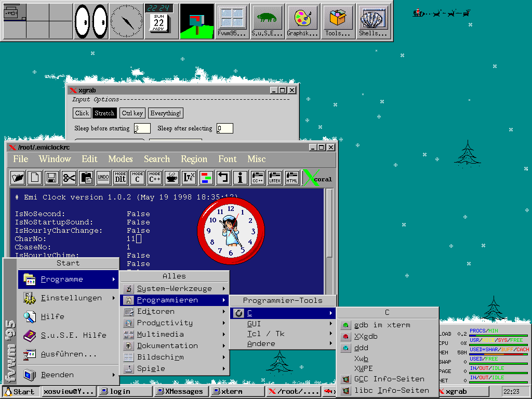
Task: Click the mailbox icon in top panel
Action: click(x=197, y=21)
